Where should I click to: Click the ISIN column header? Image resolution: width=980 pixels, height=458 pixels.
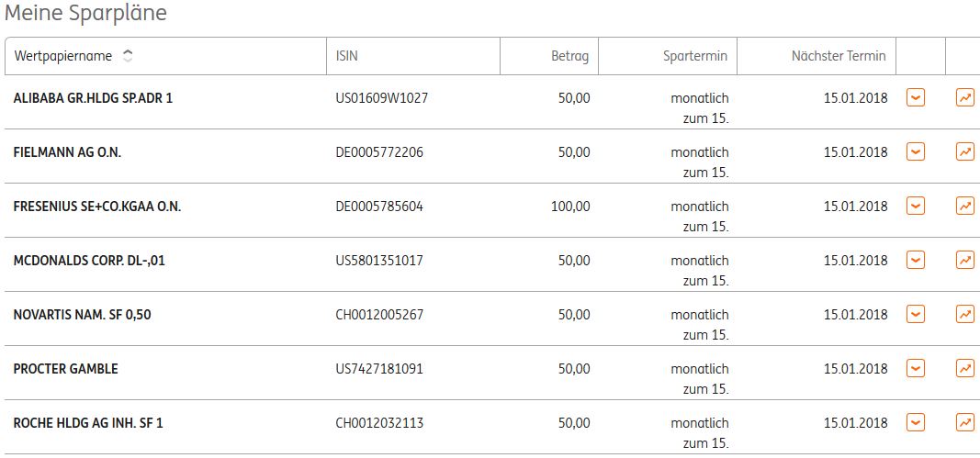pyautogui.click(x=347, y=56)
